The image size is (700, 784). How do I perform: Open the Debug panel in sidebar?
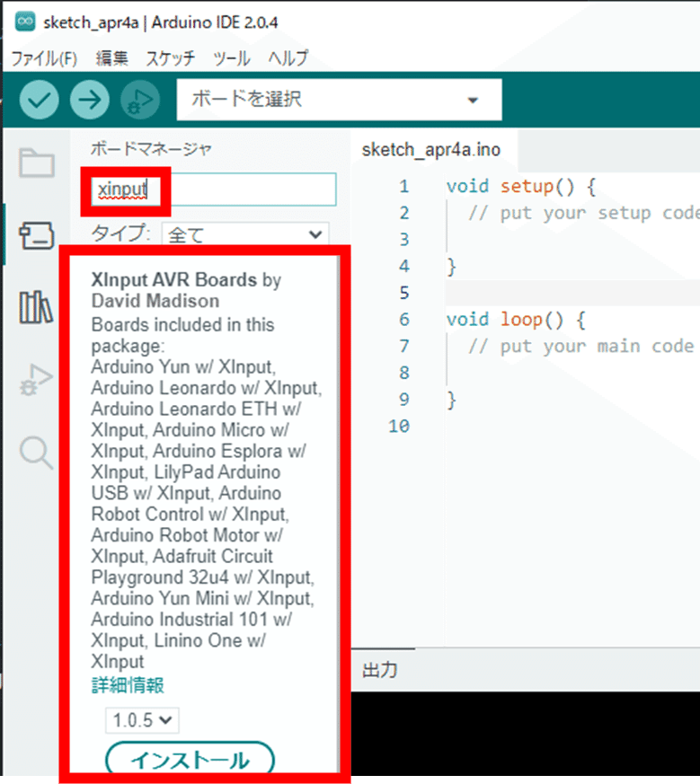pos(36,380)
